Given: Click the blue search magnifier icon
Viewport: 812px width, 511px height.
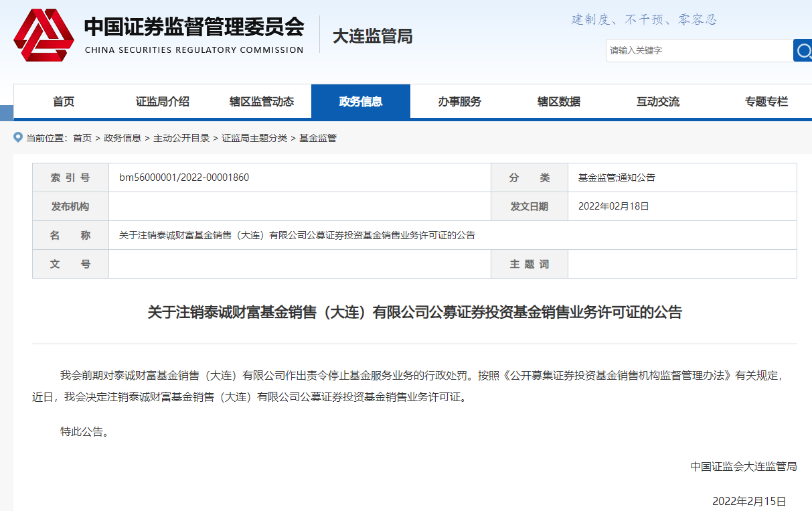Looking at the screenshot, I should click(x=803, y=50).
